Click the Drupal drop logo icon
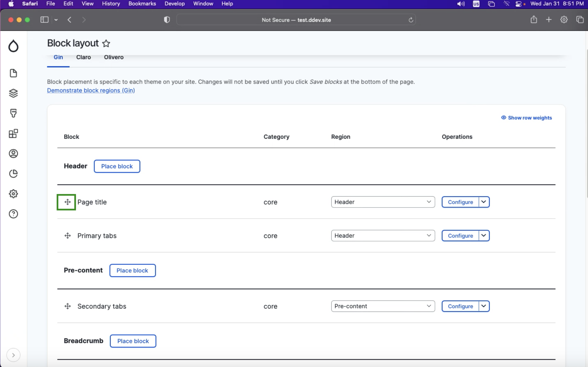The width and height of the screenshot is (588, 367). pos(13,46)
